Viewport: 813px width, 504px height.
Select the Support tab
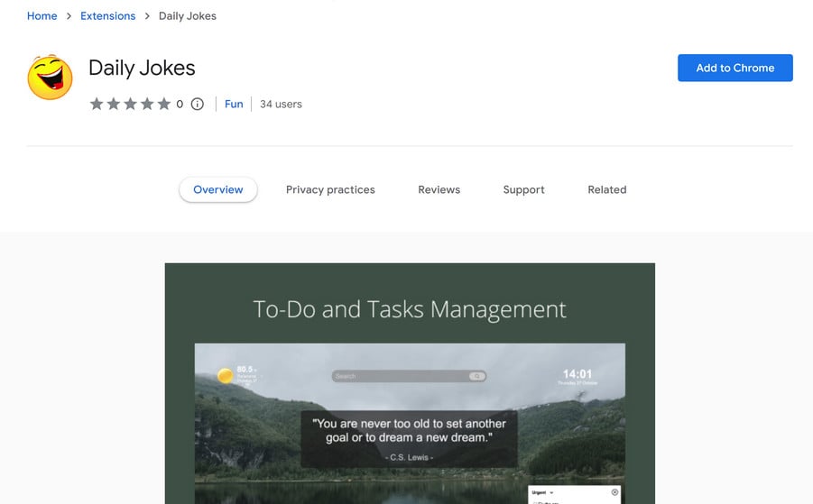pyautogui.click(x=524, y=189)
